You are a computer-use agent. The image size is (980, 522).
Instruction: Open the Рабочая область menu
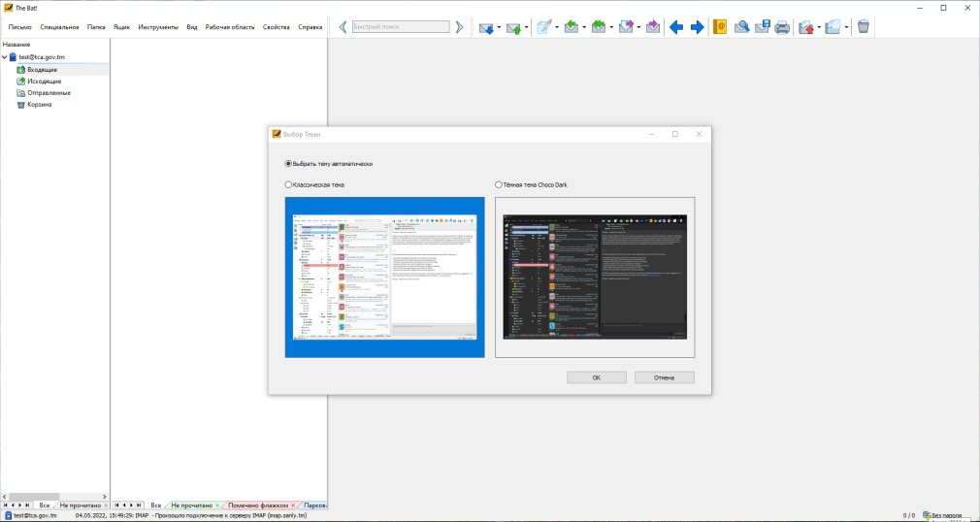(x=230, y=27)
